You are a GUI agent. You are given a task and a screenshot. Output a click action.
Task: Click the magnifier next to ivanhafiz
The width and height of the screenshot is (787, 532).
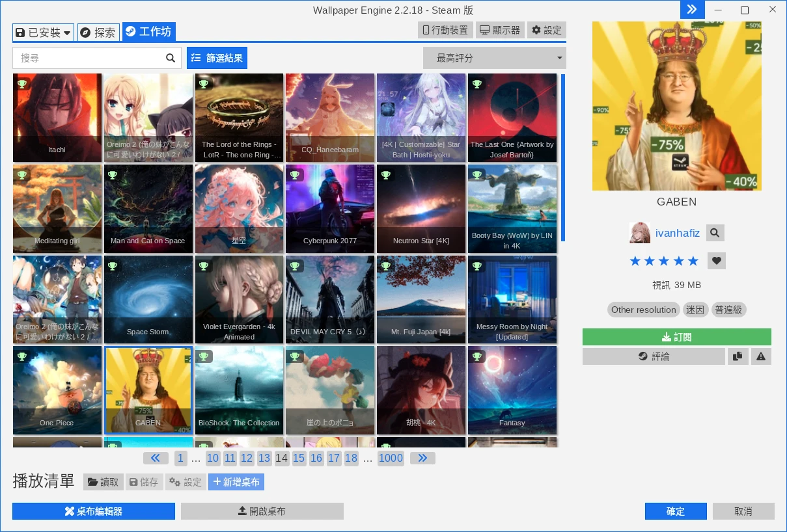coord(715,232)
